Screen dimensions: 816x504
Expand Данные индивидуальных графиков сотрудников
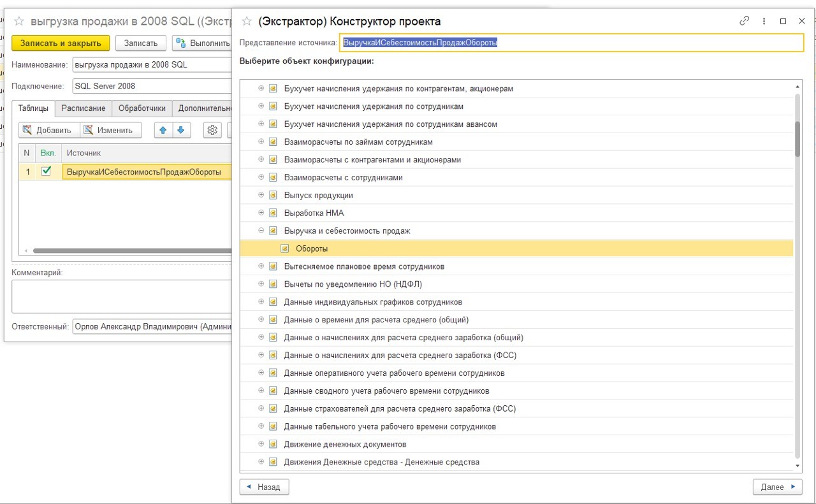(261, 302)
